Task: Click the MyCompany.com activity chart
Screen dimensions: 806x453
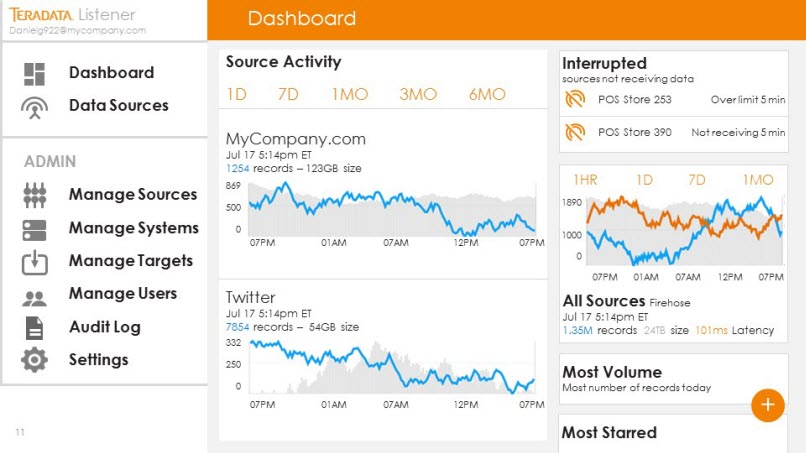Action: tap(392, 210)
